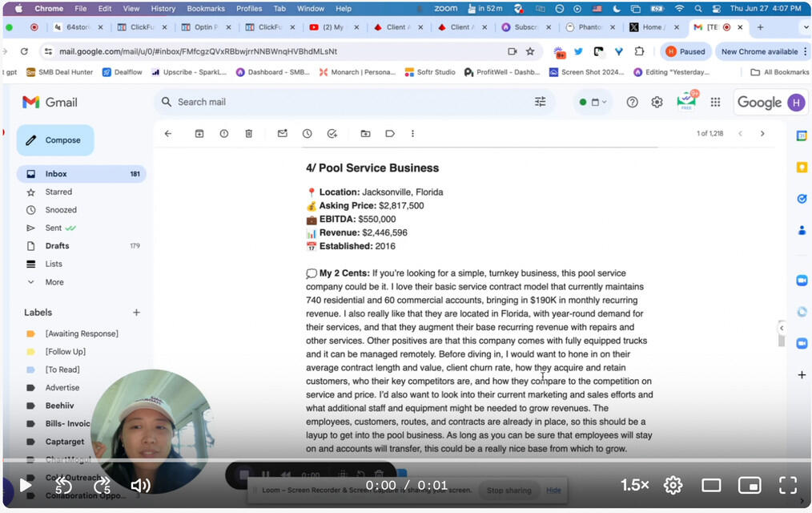
Task: Click the Report spam icon
Action: tap(224, 134)
